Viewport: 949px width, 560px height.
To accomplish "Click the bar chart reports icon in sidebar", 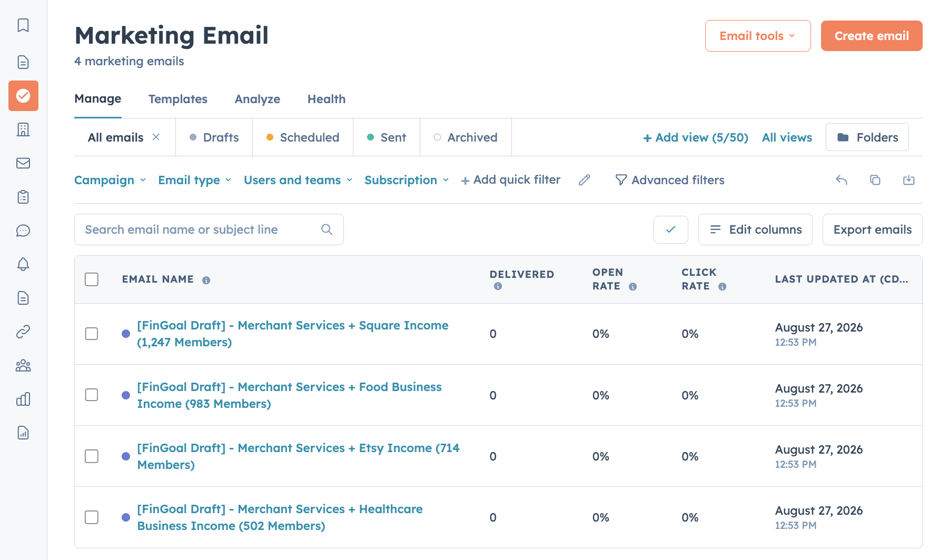I will (23, 399).
